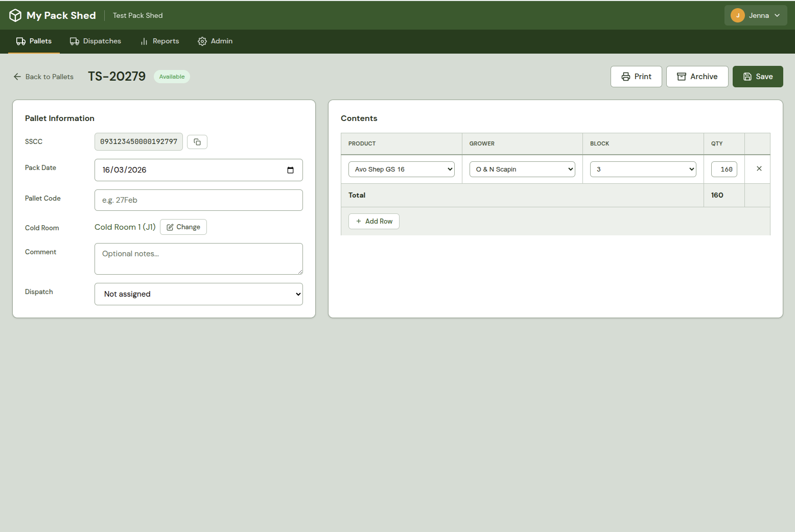Open the Reports tab
Image resolution: width=795 pixels, height=532 pixels.
click(x=159, y=41)
